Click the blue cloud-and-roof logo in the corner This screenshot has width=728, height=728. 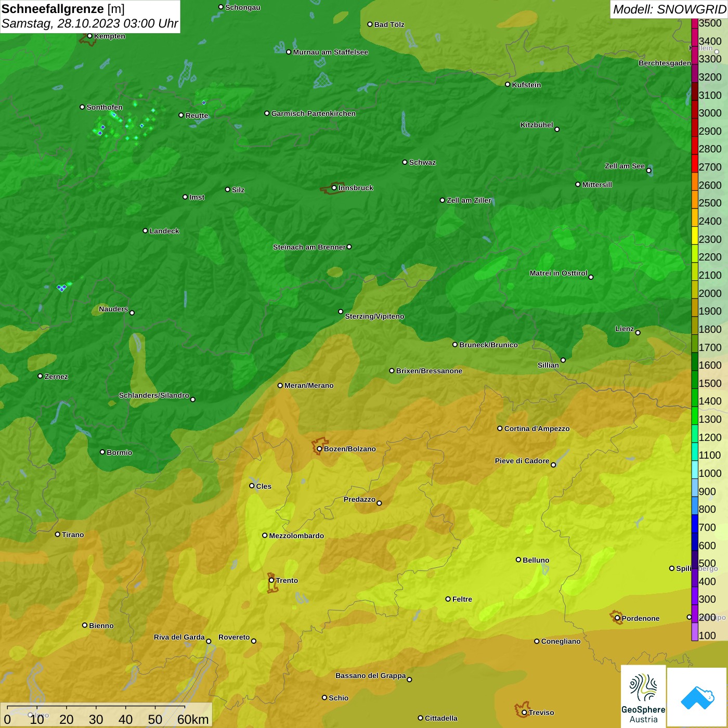pyautogui.click(x=697, y=697)
